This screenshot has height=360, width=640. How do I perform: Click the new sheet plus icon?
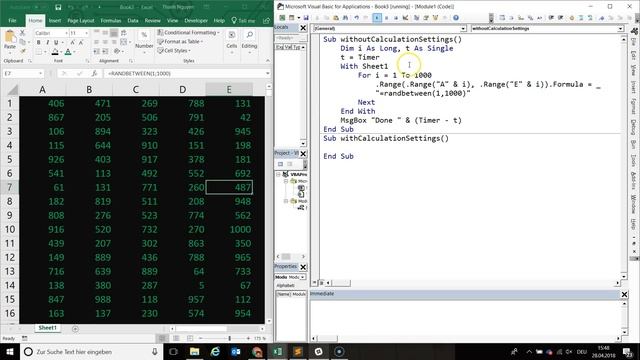click(75, 329)
